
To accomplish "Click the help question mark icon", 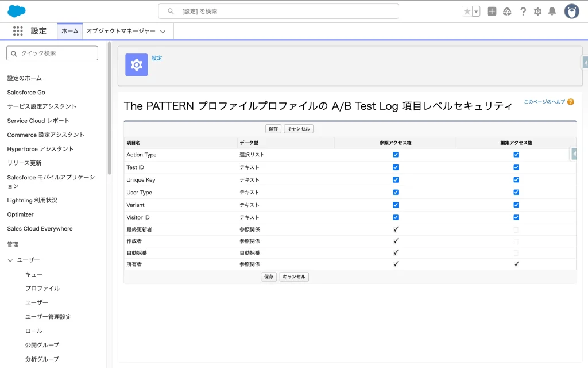I will click(x=523, y=11).
